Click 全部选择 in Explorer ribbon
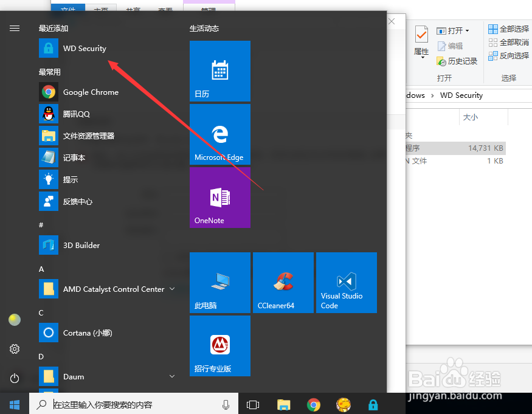 click(508, 29)
